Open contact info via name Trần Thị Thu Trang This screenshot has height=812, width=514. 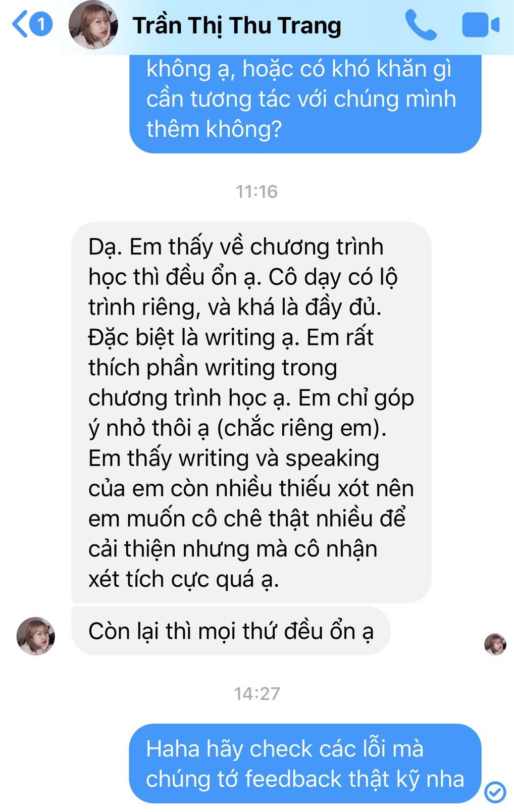(237, 26)
